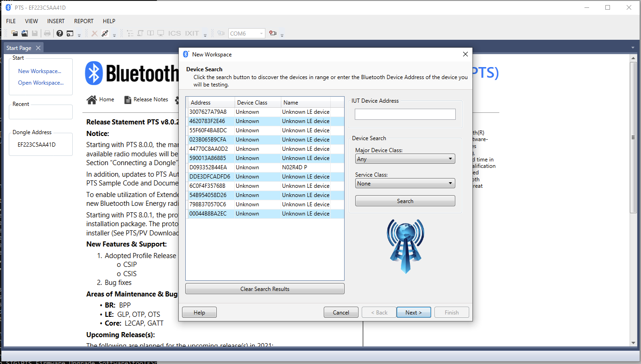This screenshot has height=364, width=641.
Task: Open the VIEW menu
Action: 31,21
